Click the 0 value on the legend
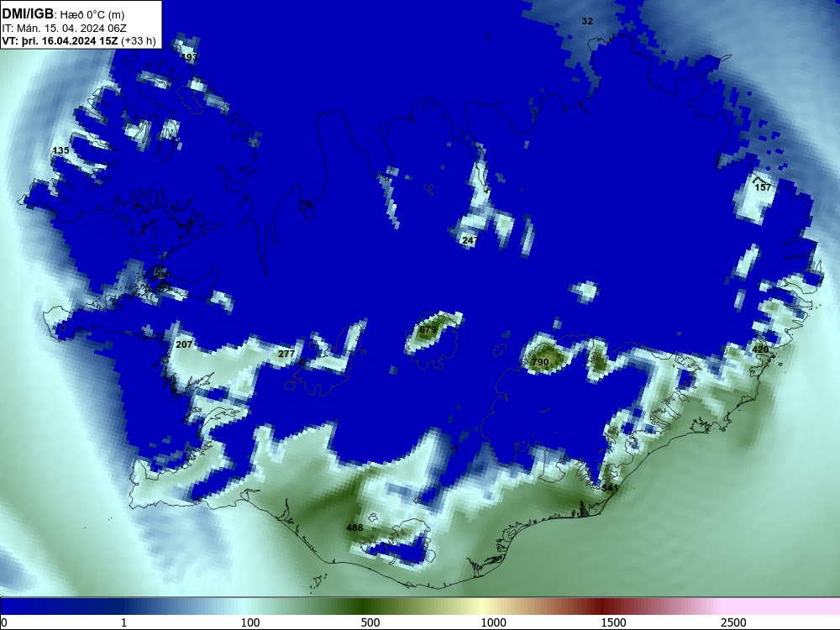 [x=3, y=622]
